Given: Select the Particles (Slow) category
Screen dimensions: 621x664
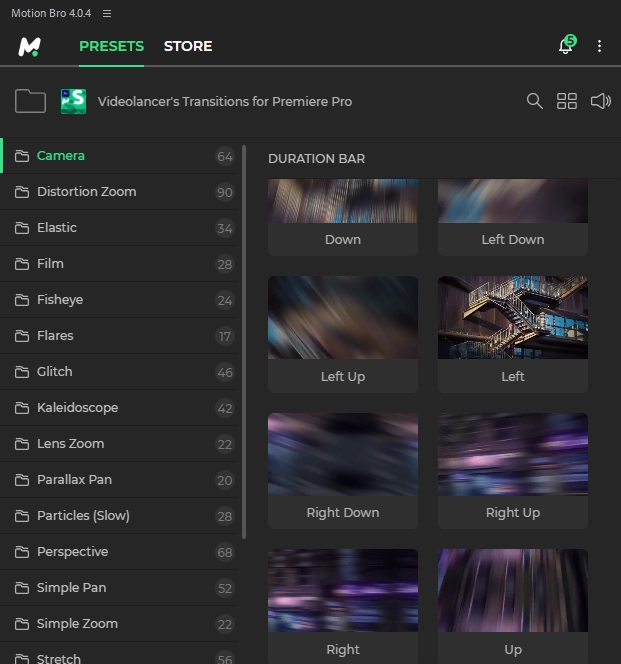Looking at the screenshot, I should 120,516.
